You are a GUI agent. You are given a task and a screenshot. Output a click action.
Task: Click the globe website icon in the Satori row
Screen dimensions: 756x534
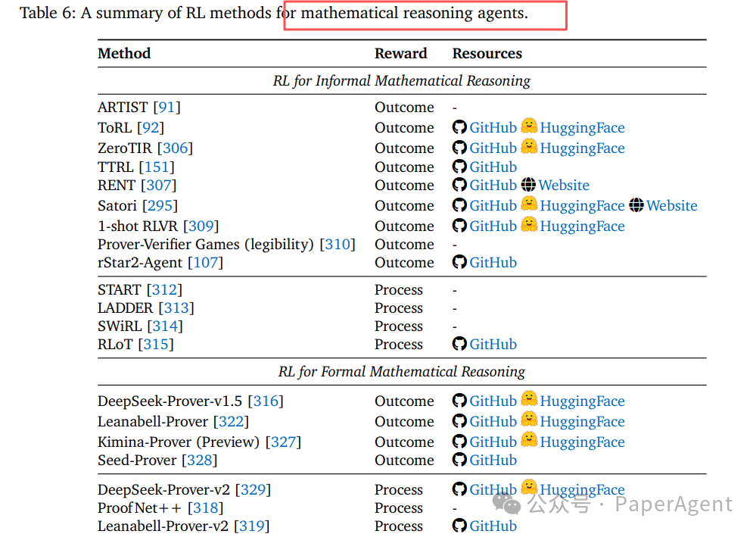point(636,205)
